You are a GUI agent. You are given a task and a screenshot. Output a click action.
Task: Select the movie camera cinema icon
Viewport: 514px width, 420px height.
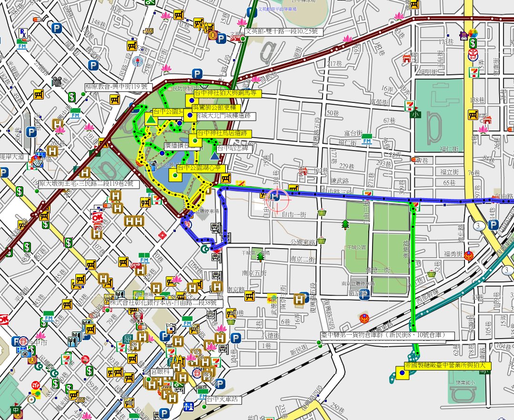pyautogui.click(x=58, y=81)
